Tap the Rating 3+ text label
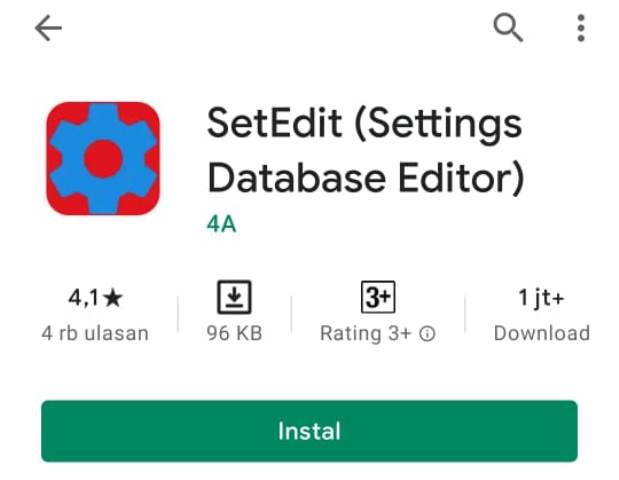Viewport: 619px width, 480px height. pos(366,334)
